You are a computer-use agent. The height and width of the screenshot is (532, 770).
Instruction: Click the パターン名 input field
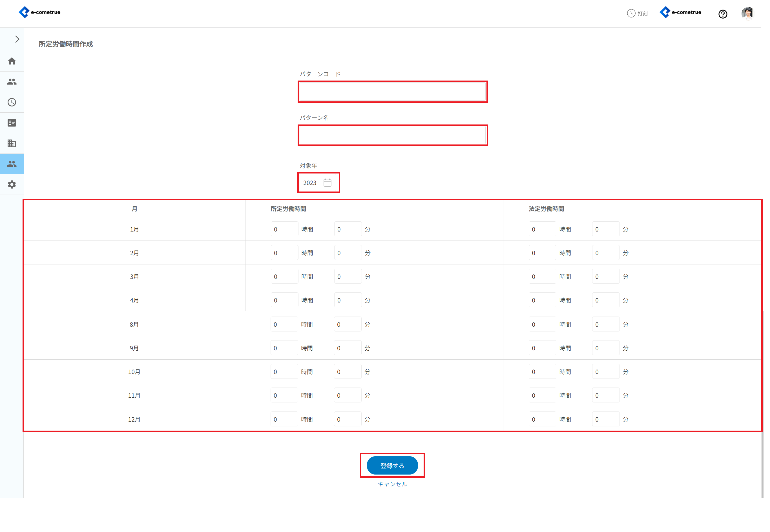click(x=392, y=135)
